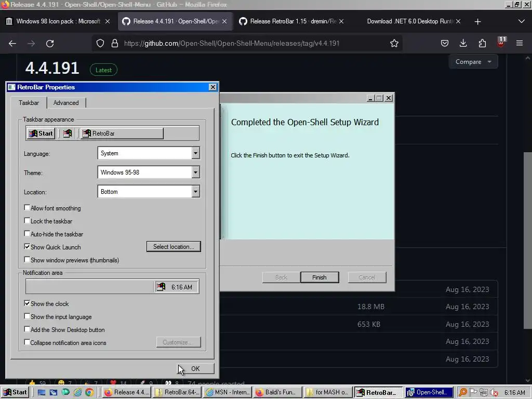
Task: Enable Auto-hide the taskbar
Action: [x=27, y=233]
